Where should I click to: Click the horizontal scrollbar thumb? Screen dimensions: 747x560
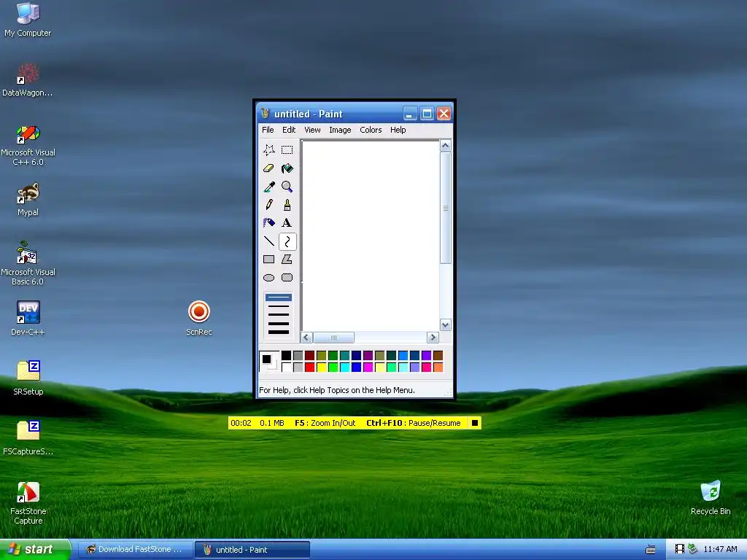point(333,338)
